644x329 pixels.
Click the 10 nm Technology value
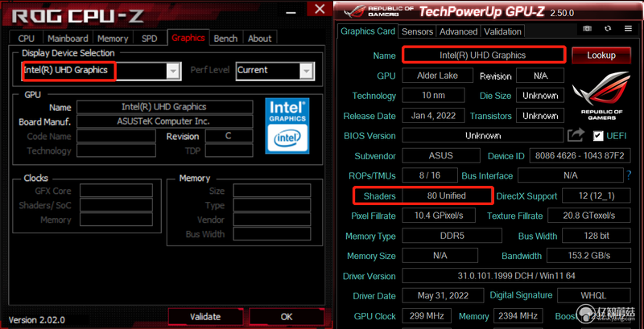pos(433,96)
